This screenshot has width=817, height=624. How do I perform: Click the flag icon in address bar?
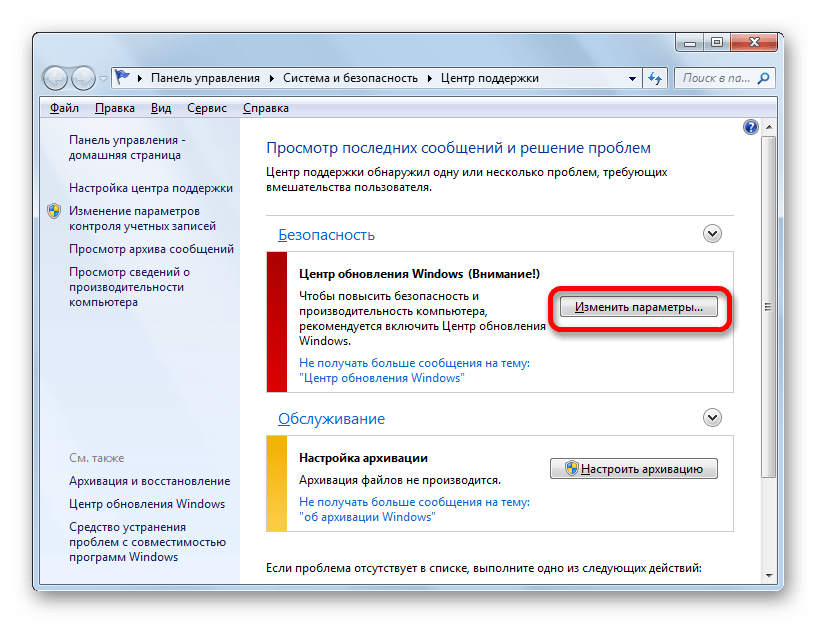pos(123,77)
